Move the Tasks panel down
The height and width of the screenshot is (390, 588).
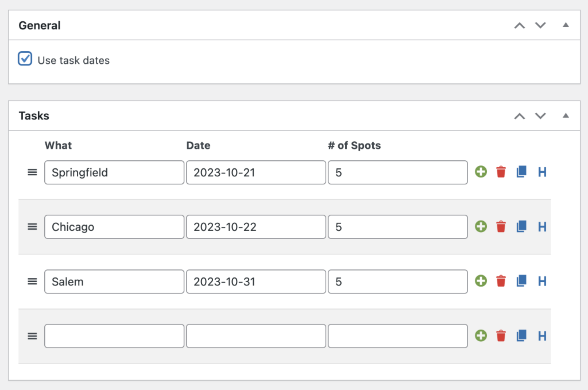[x=540, y=116]
